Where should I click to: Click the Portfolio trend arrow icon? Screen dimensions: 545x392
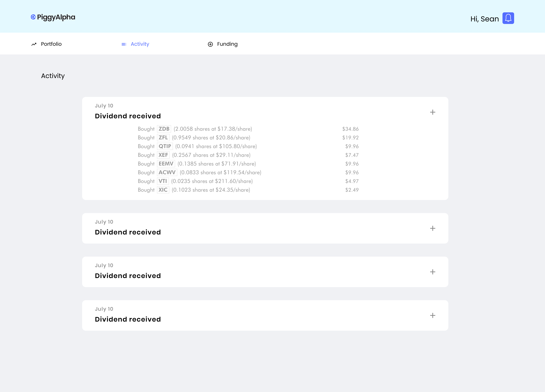pyautogui.click(x=34, y=44)
